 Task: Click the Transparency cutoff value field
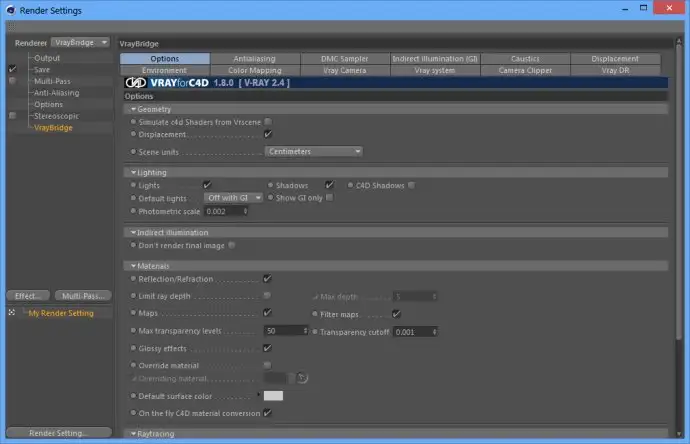(x=415, y=332)
